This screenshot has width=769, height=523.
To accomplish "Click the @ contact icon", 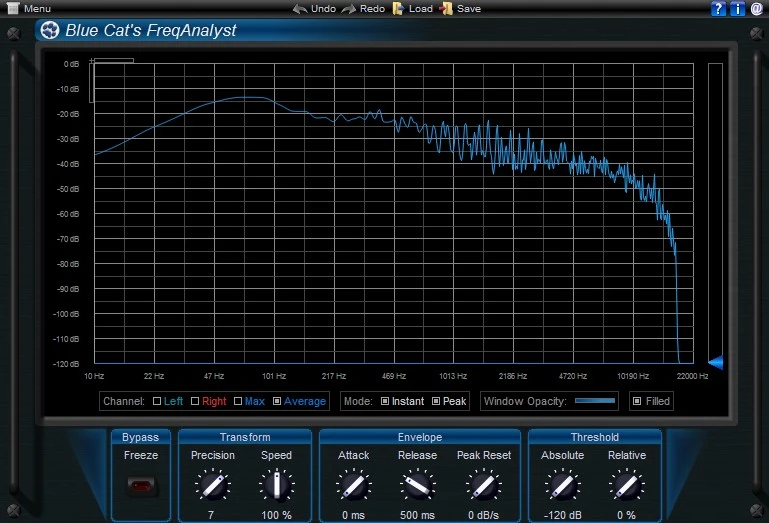I will click(757, 8).
